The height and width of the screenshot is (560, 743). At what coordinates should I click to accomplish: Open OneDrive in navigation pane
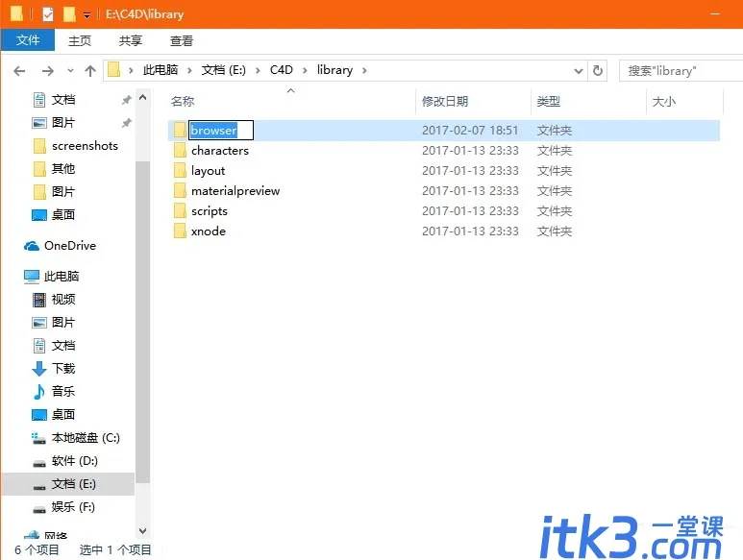69,246
